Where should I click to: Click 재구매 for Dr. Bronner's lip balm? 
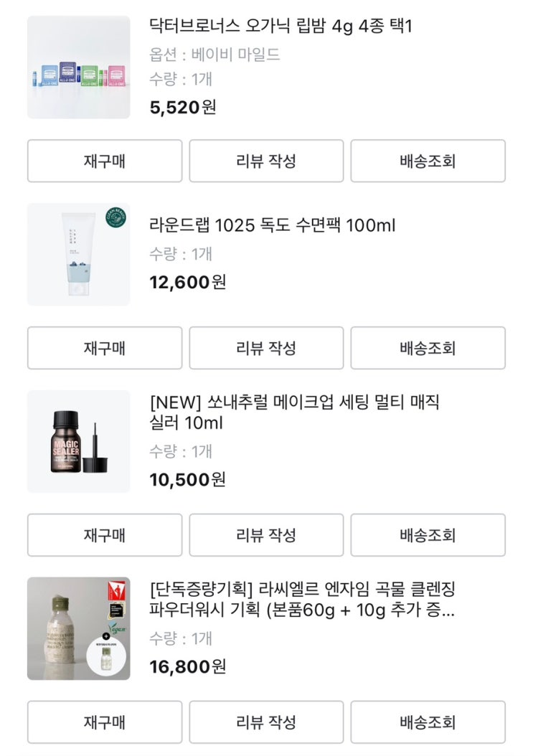(x=105, y=161)
